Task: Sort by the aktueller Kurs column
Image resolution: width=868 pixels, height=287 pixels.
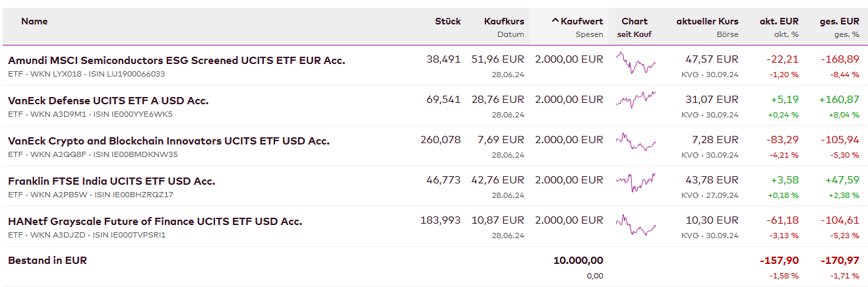Action: 707,22
